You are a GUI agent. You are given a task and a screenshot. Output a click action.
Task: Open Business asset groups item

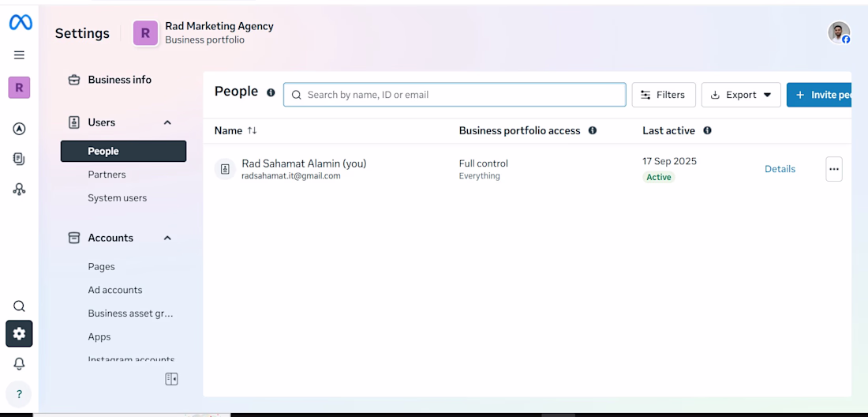pyautogui.click(x=131, y=313)
